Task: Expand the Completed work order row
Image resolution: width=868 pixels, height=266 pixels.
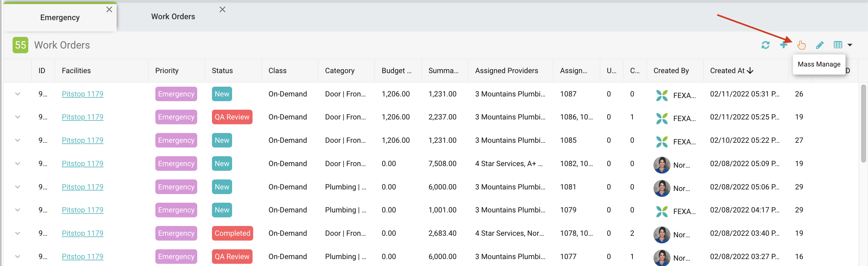Action: pyautogui.click(x=18, y=233)
